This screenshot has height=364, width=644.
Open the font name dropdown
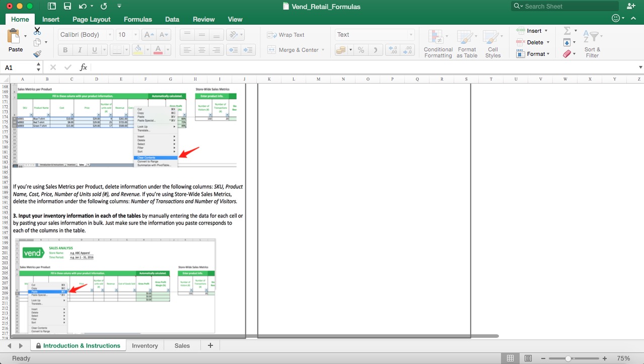pyautogui.click(x=110, y=35)
